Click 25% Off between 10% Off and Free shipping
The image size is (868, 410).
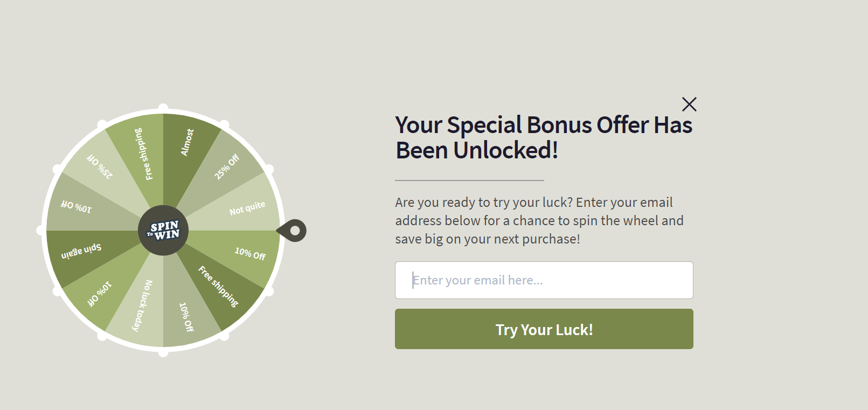click(x=100, y=166)
